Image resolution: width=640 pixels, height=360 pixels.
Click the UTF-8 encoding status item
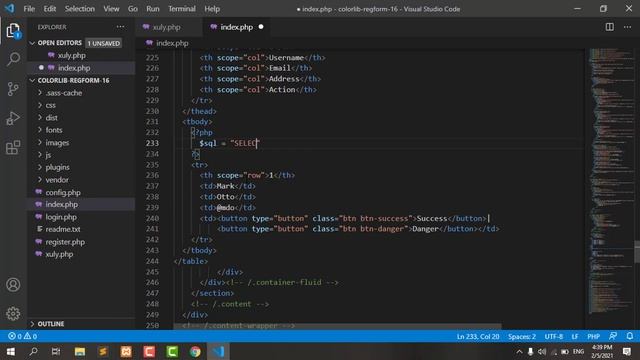(554, 336)
